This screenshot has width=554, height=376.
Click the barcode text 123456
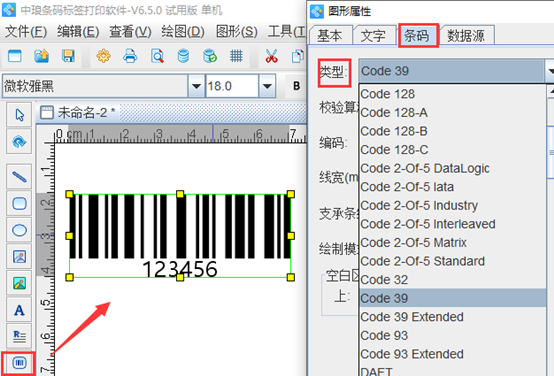coord(180,269)
